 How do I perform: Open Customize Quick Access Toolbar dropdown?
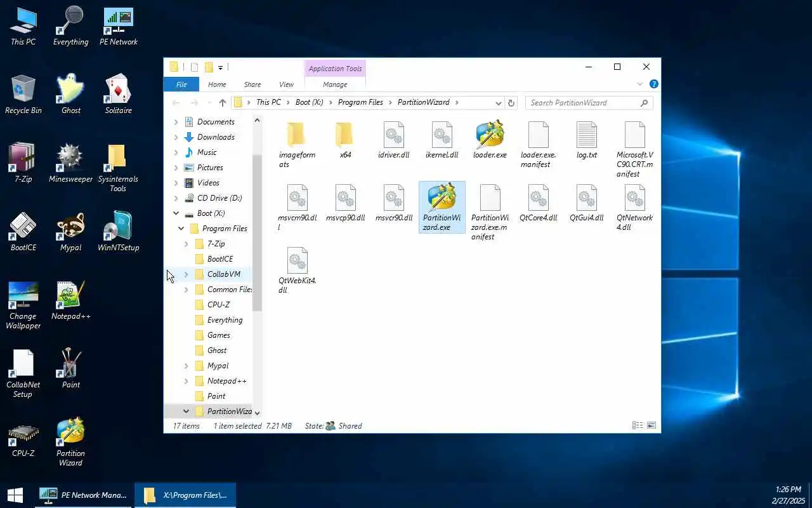[x=221, y=67]
